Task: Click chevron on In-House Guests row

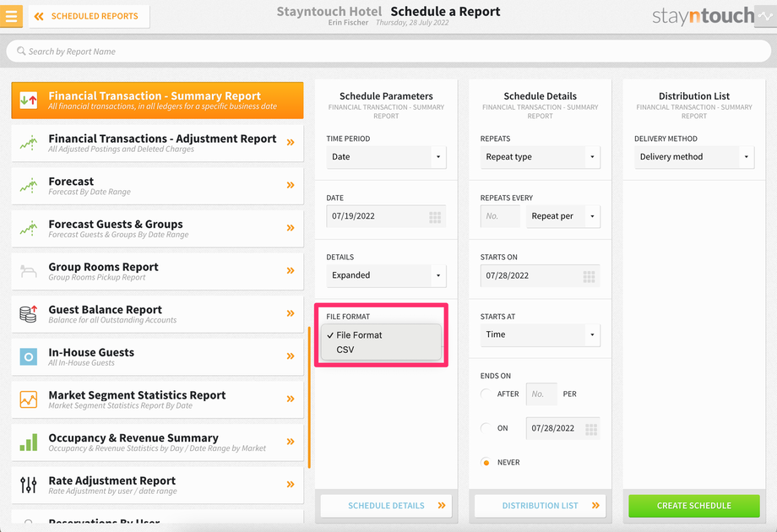Action: tap(291, 356)
